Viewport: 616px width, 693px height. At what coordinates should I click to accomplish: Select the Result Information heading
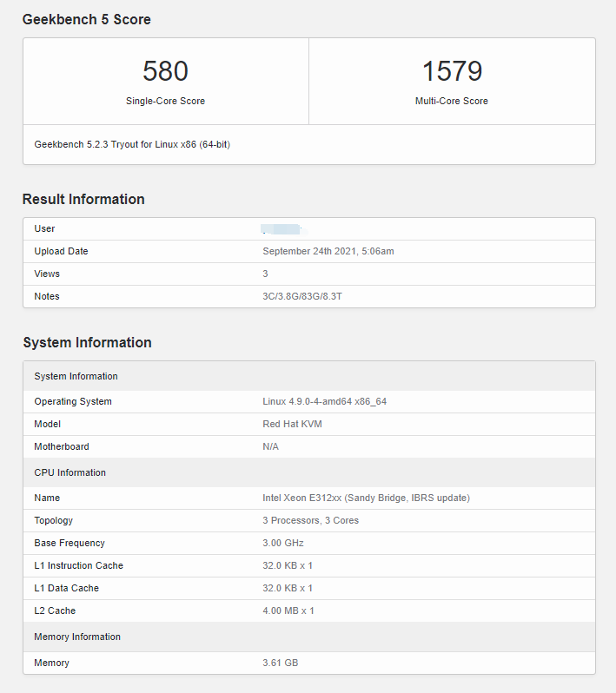coord(83,199)
